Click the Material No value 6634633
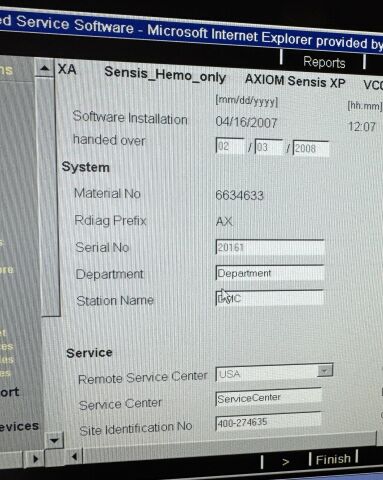Screen dimensions: 383x480 (239, 195)
